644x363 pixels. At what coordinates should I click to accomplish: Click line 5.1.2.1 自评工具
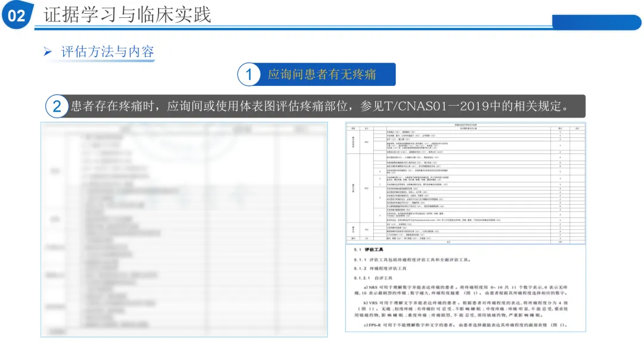click(x=373, y=278)
